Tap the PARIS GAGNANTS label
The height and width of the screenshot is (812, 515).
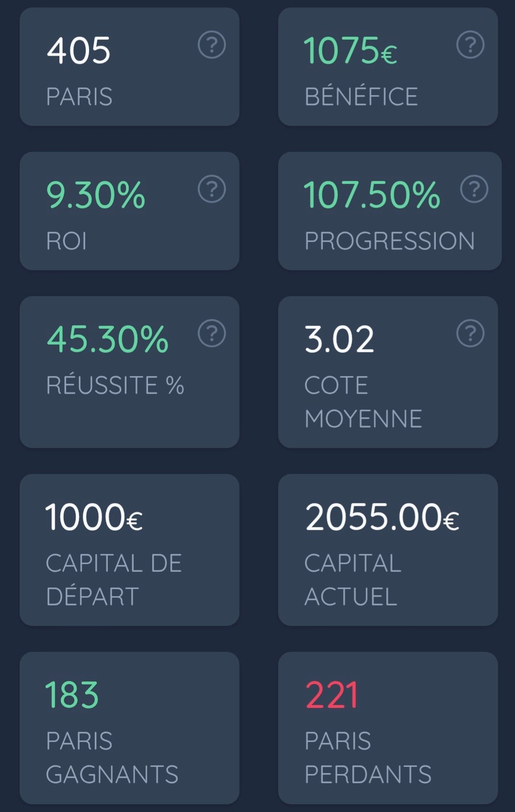click(x=112, y=757)
